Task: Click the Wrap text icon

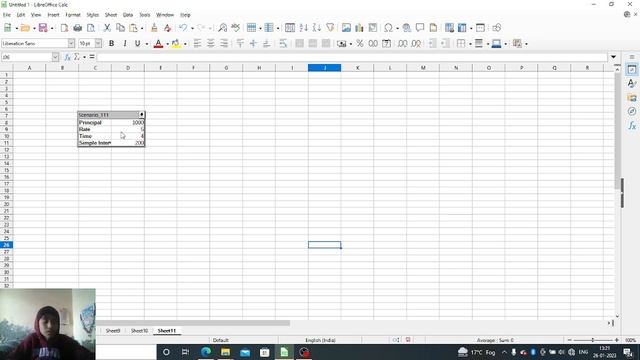Action: (x=283, y=43)
